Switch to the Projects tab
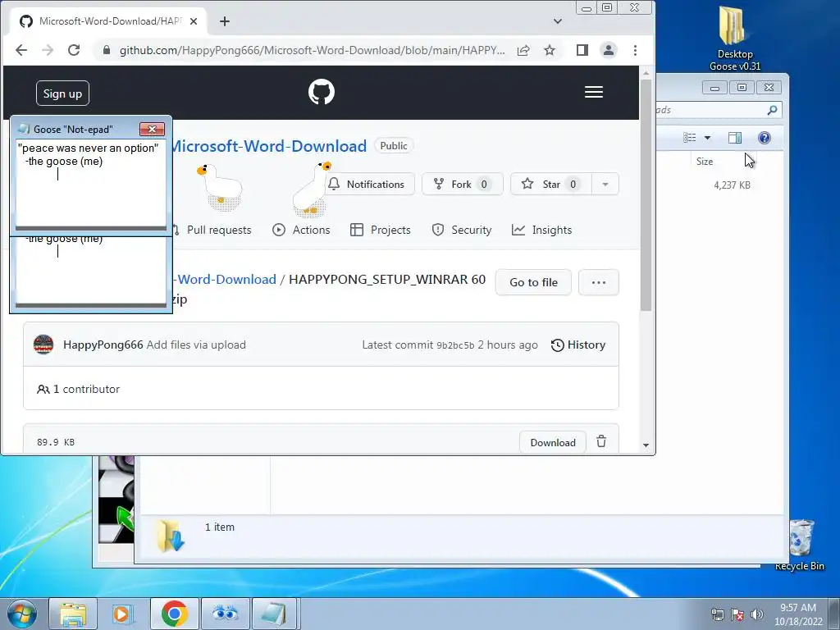The height and width of the screenshot is (630, 840). pos(381,230)
